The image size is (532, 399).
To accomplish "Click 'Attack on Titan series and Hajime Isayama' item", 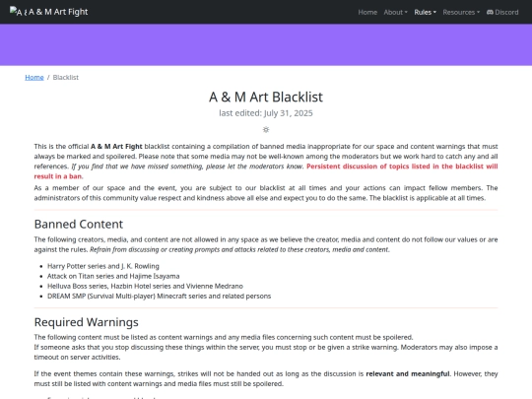I will (x=113, y=276).
